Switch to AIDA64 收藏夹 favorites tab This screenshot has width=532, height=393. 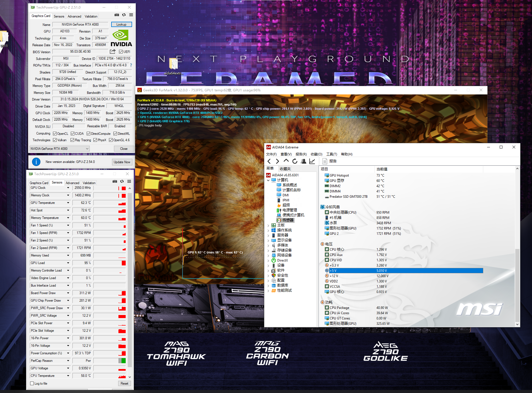tap(285, 169)
